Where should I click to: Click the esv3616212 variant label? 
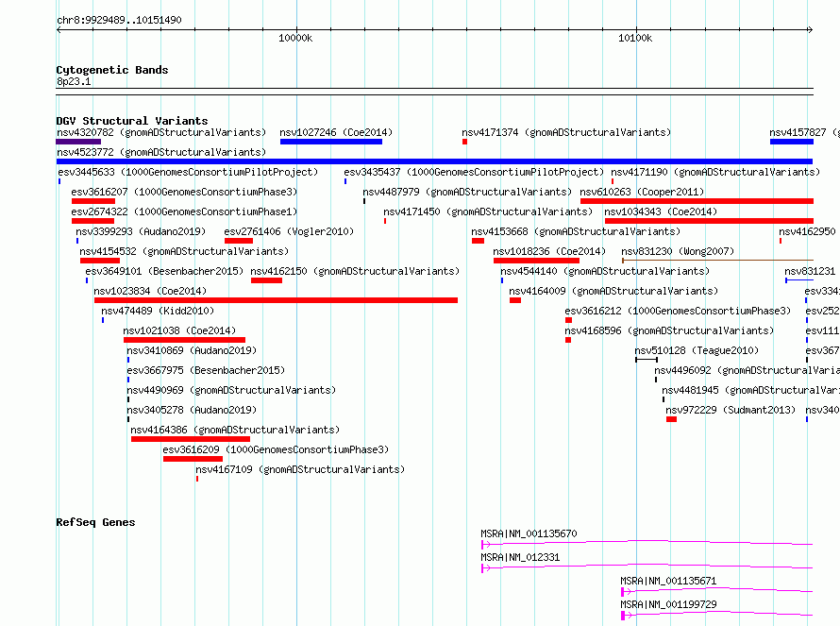click(678, 311)
